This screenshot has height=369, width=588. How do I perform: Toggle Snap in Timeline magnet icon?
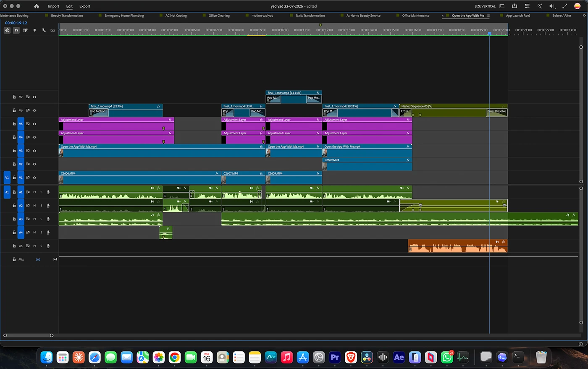pos(16,30)
